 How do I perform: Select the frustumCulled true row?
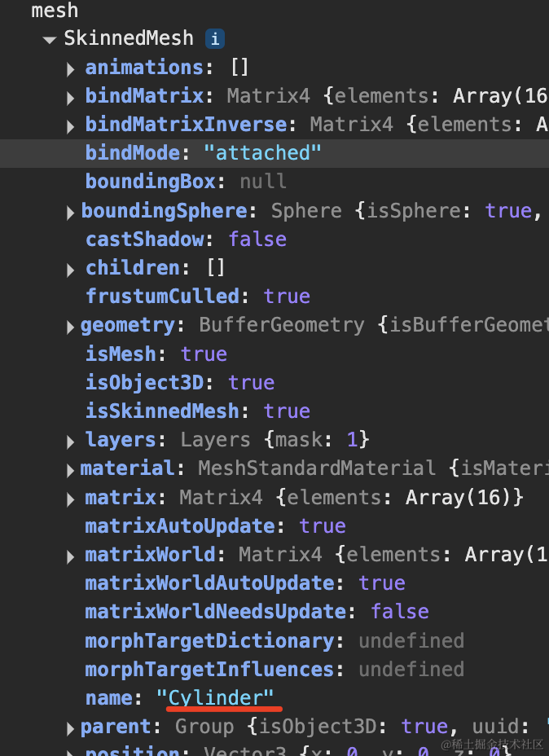coord(198,296)
